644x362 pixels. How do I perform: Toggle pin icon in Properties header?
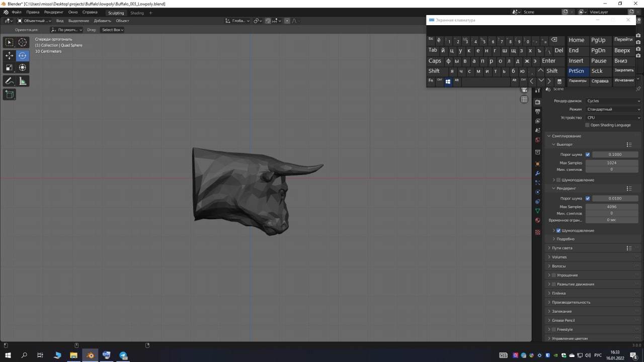tap(638, 89)
